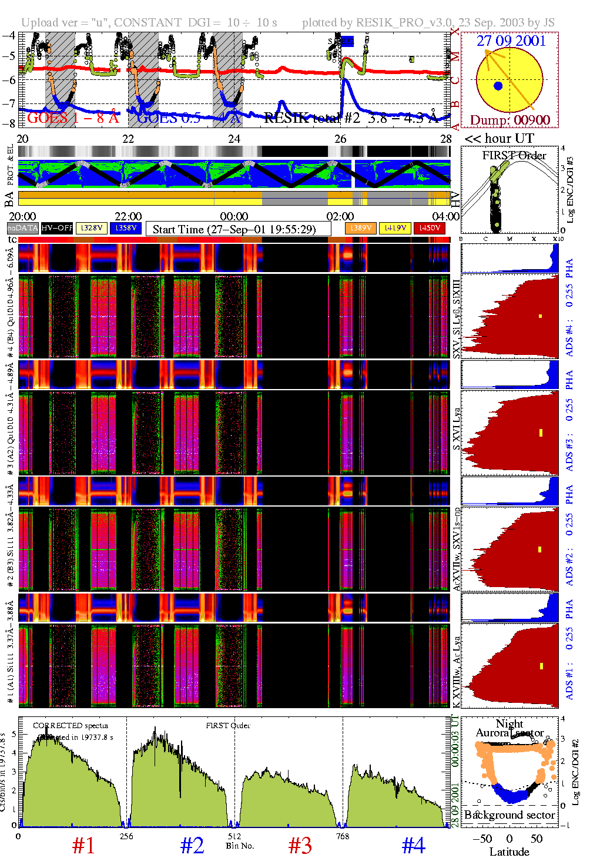This screenshot has width=590, height=868.
Task: Click the Dump: 00900 label
Action: pyautogui.click(x=509, y=120)
